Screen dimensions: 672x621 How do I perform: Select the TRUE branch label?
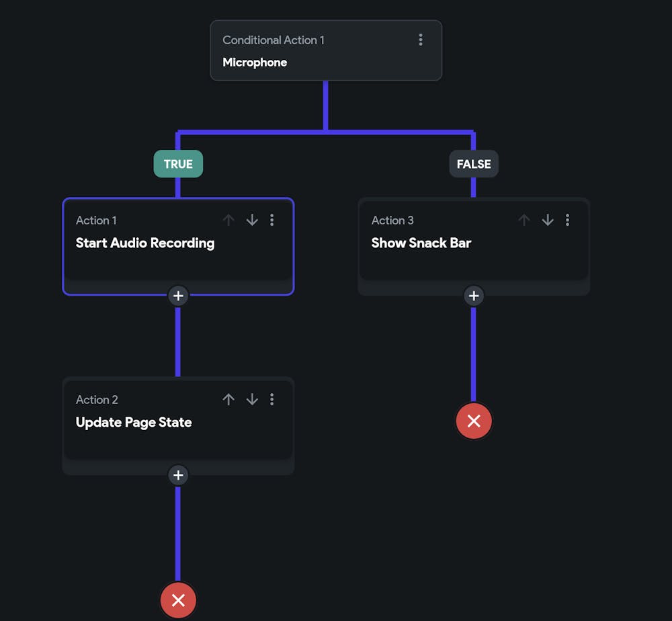178,164
